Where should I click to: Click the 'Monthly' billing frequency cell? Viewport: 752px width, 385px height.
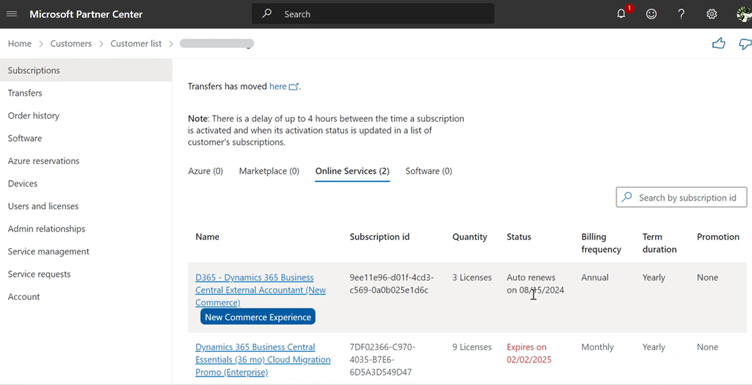click(598, 347)
